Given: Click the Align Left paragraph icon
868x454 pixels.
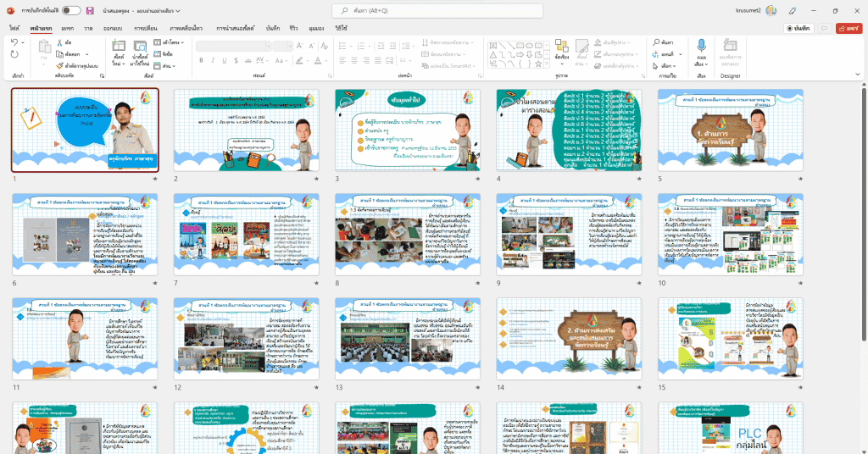Looking at the screenshot, I should point(342,60).
